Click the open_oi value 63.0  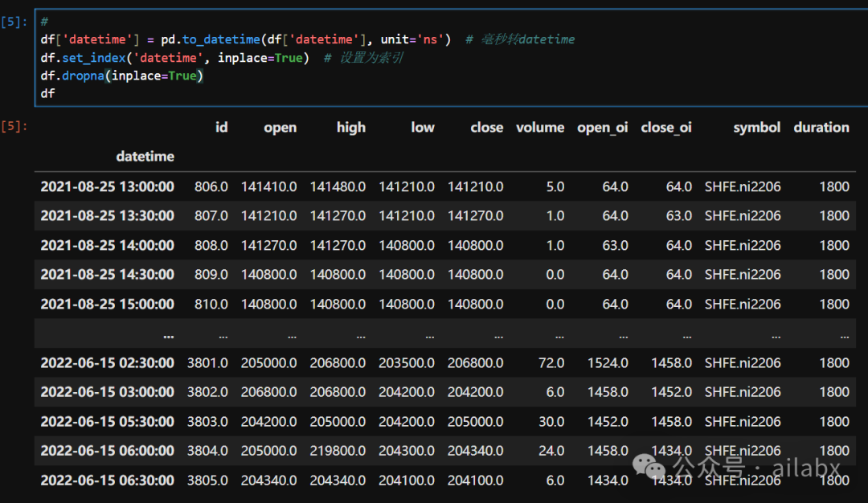[x=615, y=245]
